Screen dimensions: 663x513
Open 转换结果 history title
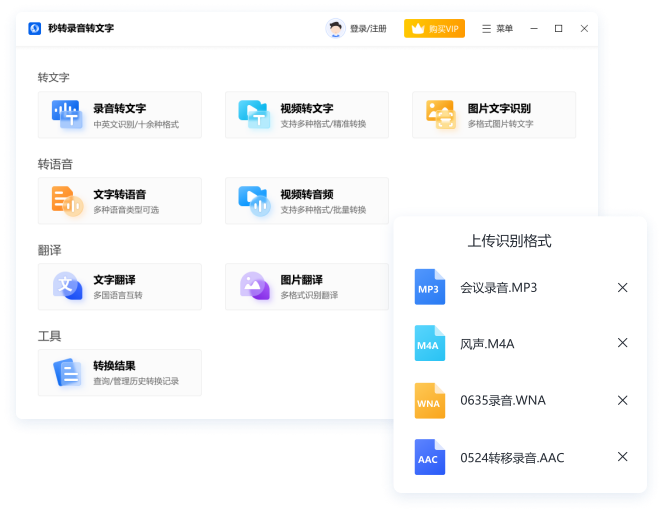pos(114,366)
